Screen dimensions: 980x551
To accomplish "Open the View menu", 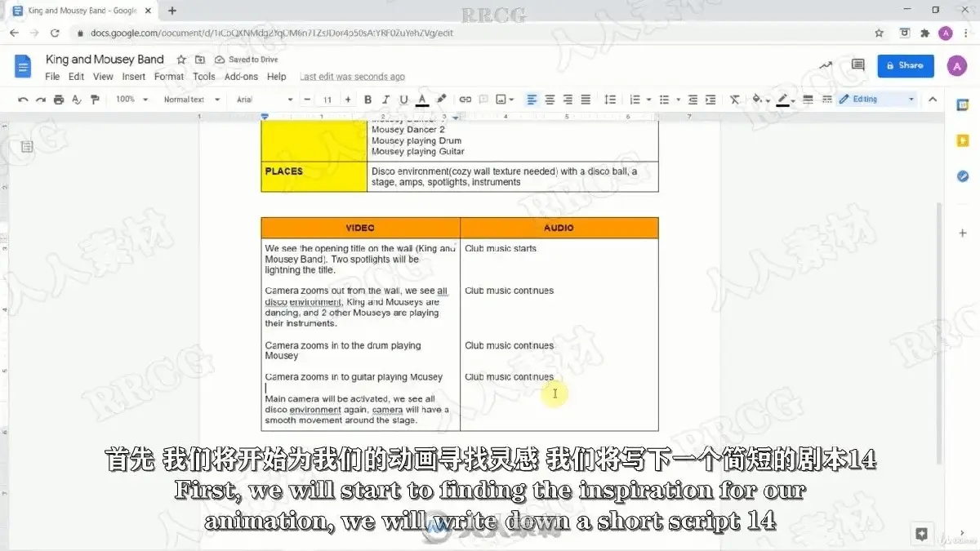I will click(x=103, y=77).
